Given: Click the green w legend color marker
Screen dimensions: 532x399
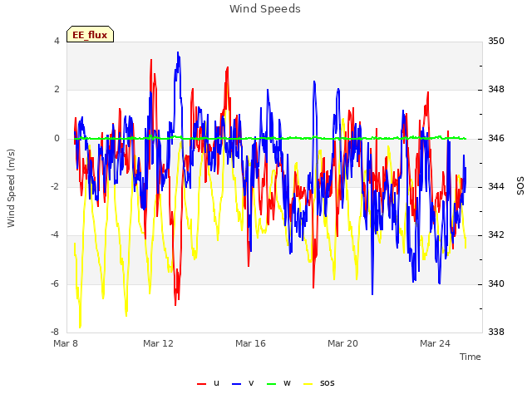Looking at the screenshot, I should point(272,384).
